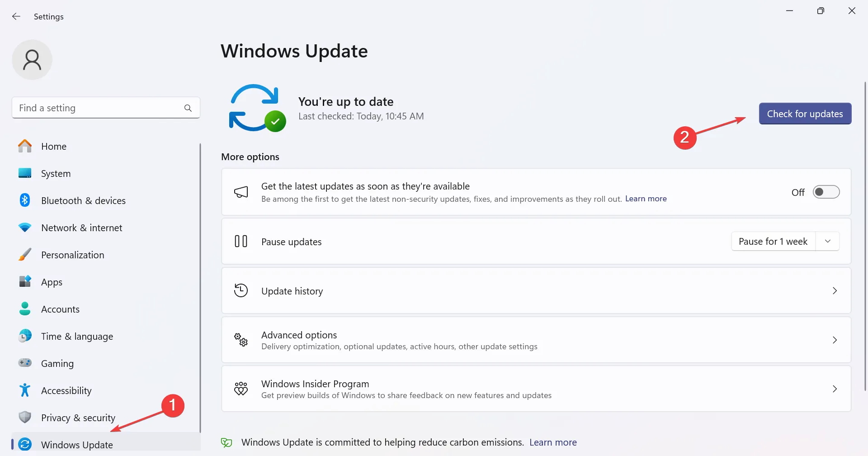Click the Apps icon in sidebar

[25, 281]
